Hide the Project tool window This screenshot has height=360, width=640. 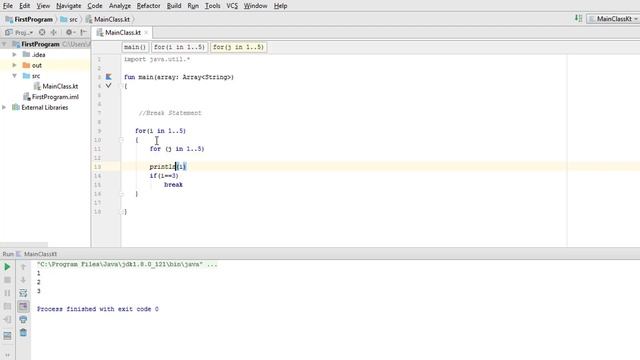tap(83, 32)
